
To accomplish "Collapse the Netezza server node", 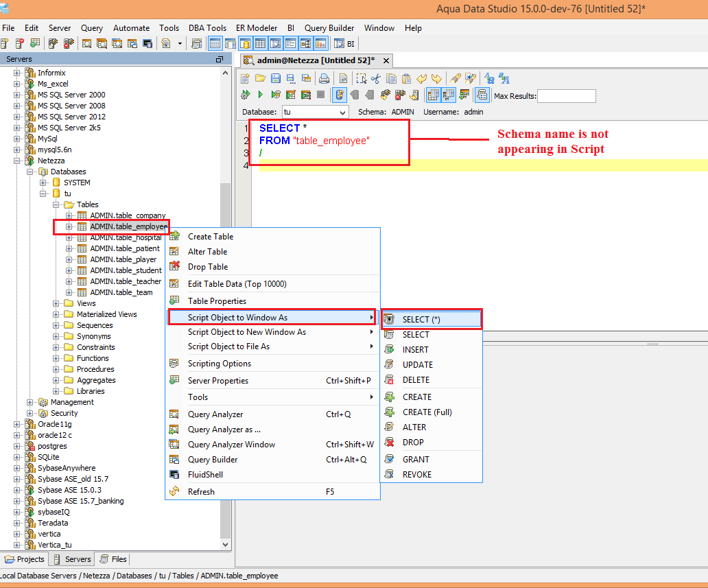I will 16,161.
